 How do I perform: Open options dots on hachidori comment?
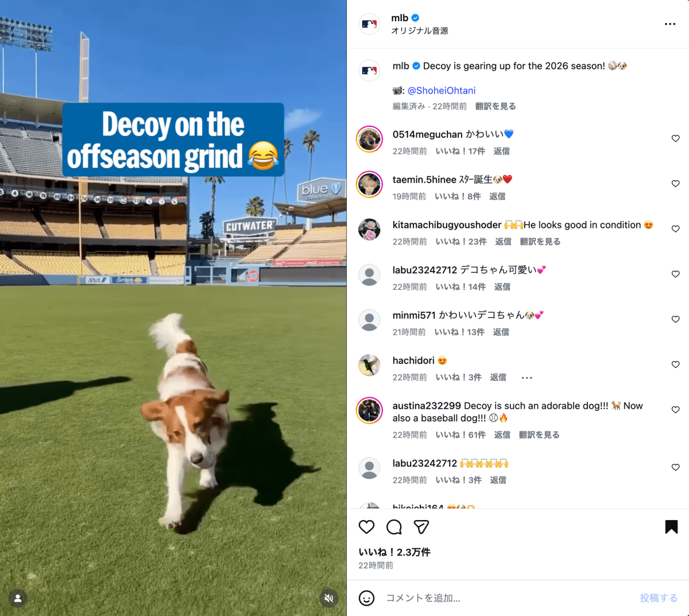pos(527,378)
